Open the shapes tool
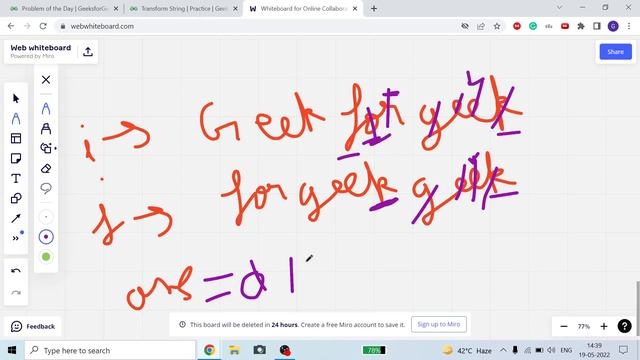640x360 pixels. [16, 198]
